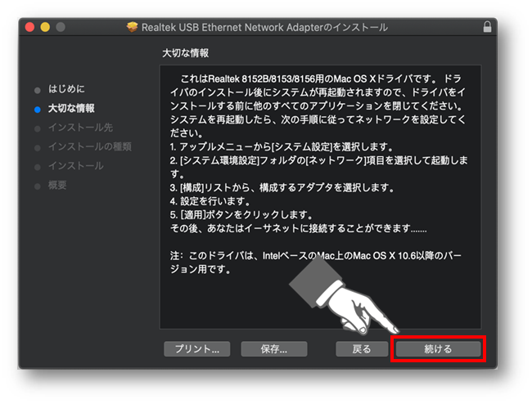The image size is (532, 404).
Task: Click the 大切な情報 heading above text
Action: pos(185,53)
